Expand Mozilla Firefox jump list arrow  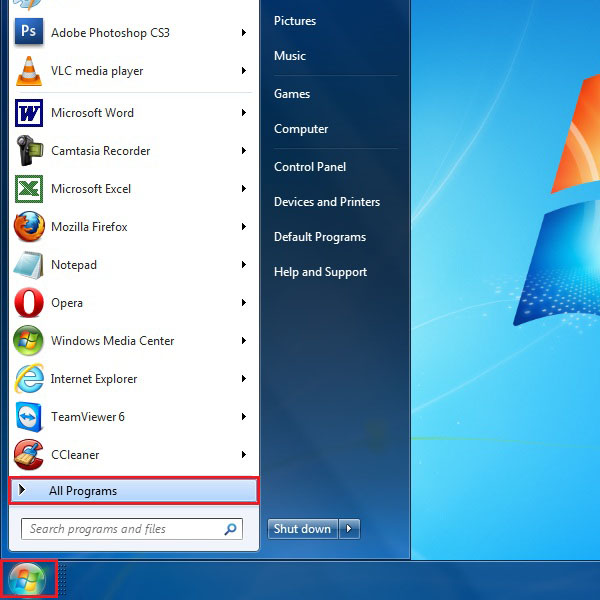tap(244, 227)
